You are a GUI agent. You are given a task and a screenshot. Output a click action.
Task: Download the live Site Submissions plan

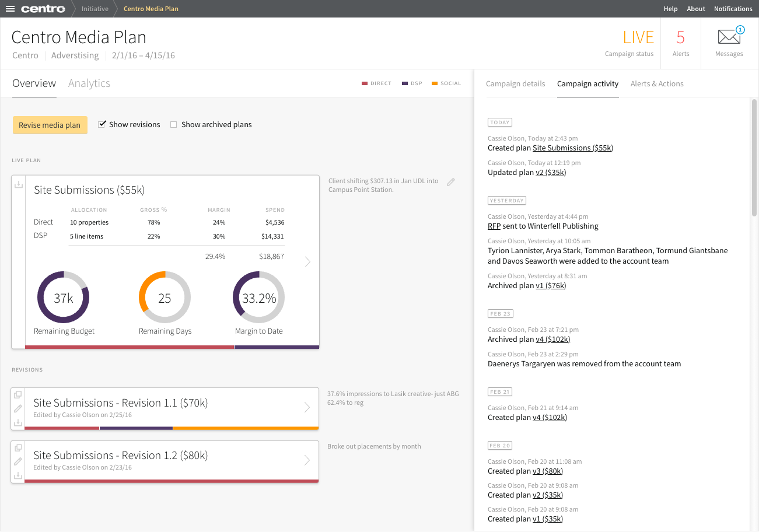[x=18, y=184]
